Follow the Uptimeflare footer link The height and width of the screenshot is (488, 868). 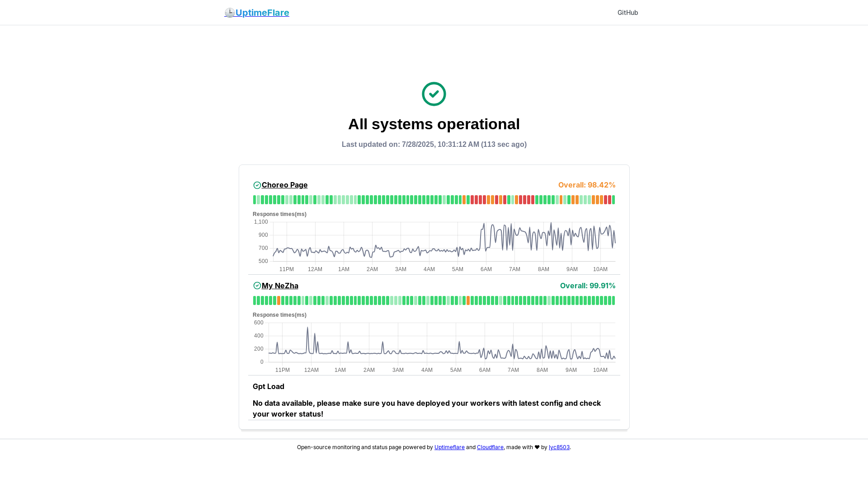[x=449, y=447]
